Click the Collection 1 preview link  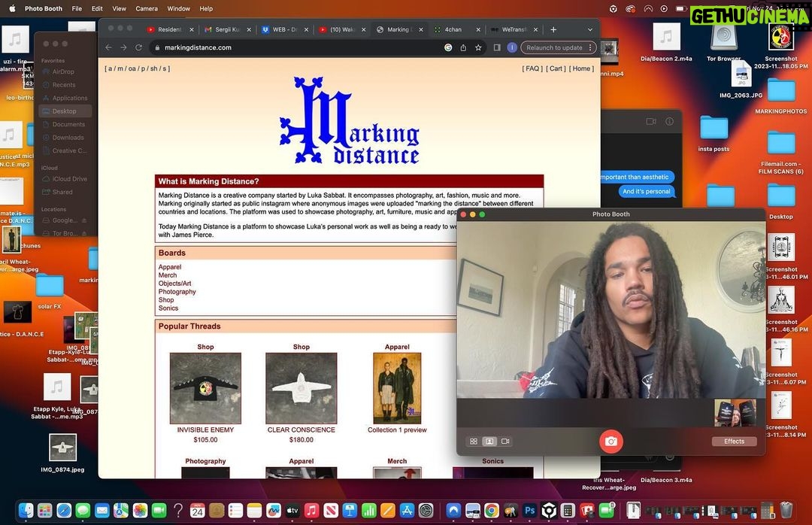coord(397,430)
